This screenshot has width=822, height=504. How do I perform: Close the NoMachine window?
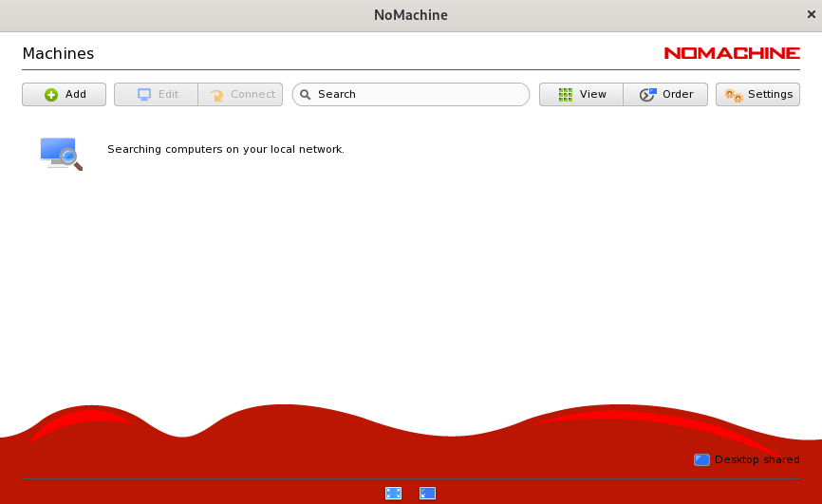tap(811, 14)
